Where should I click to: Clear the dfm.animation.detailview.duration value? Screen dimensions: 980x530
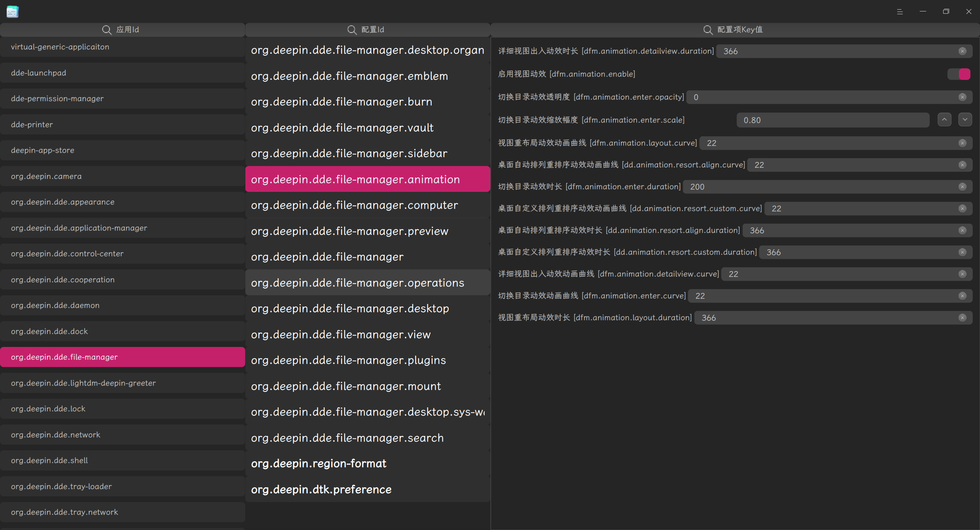pyautogui.click(x=962, y=51)
